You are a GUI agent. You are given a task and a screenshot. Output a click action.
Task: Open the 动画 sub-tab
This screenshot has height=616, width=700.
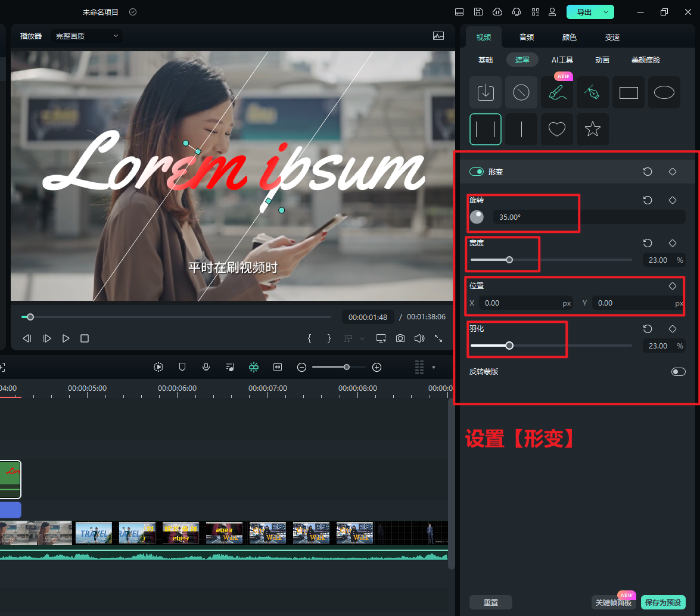click(x=602, y=60)
